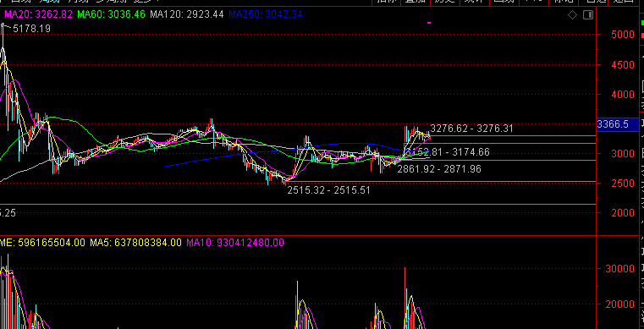644x329 pixels.
Task: Click the 2861.92 - 2871.96 level label
Action: point(439,169)
